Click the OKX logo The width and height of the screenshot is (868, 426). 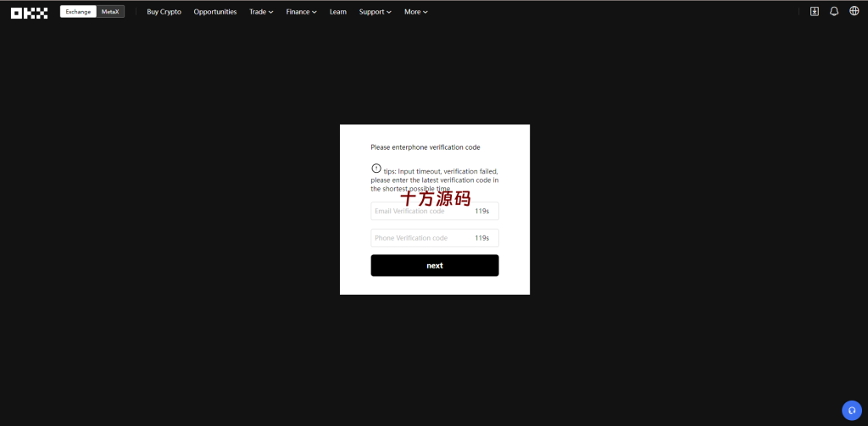[29, 12]
